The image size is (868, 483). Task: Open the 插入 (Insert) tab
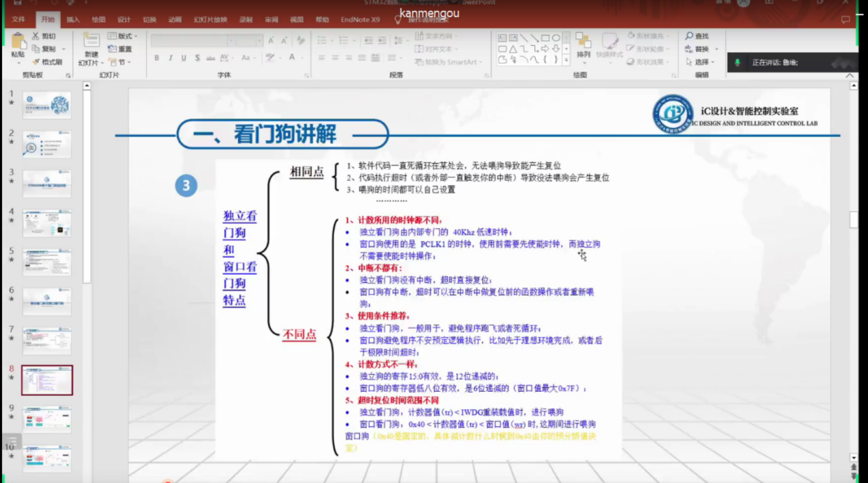(x=73, y=20)
